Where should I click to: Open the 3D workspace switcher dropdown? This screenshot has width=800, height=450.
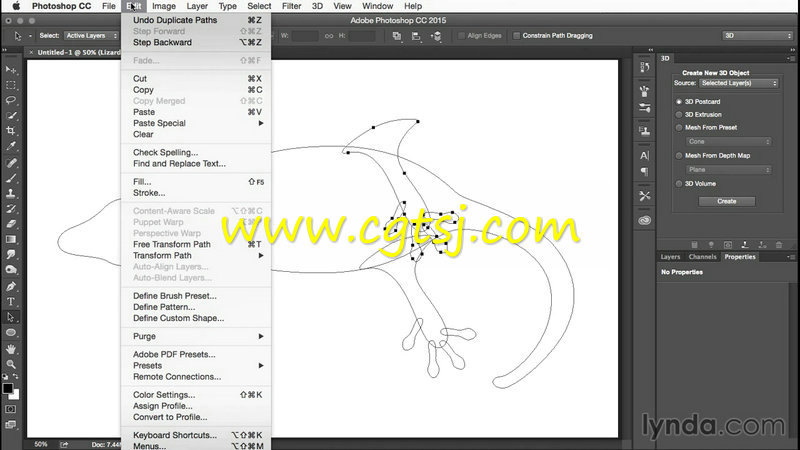757,36
